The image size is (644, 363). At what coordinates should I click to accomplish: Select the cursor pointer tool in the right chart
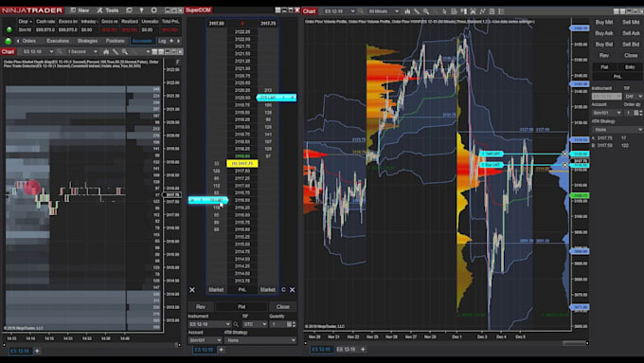point(444,11)
